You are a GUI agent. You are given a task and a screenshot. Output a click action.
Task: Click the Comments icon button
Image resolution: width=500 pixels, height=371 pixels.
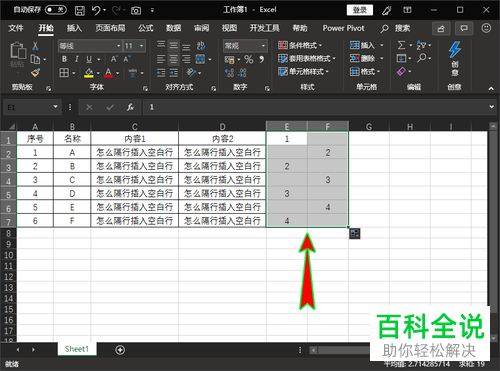pyautogui.click(x=464, y=29)
